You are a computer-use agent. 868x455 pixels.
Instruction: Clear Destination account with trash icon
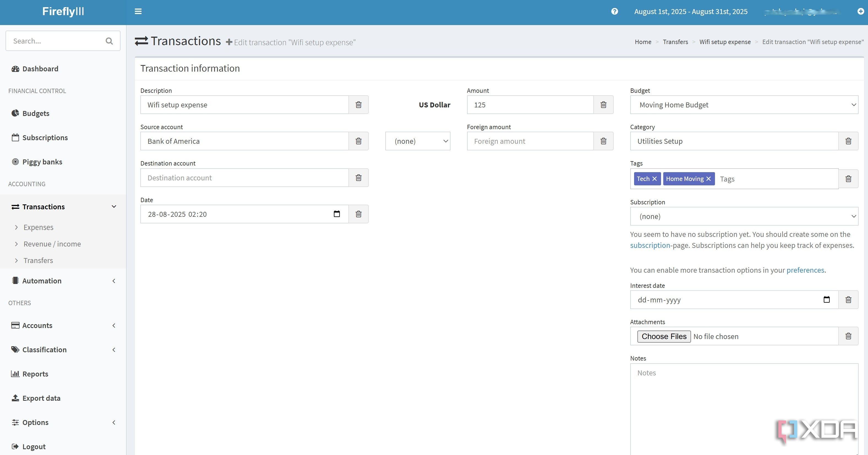click(x=359, y=177)
